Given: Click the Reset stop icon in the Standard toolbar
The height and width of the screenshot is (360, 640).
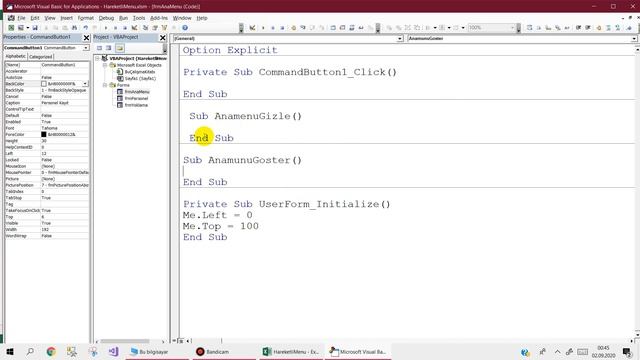Looking at the screenshot, I should click(125, 28).
